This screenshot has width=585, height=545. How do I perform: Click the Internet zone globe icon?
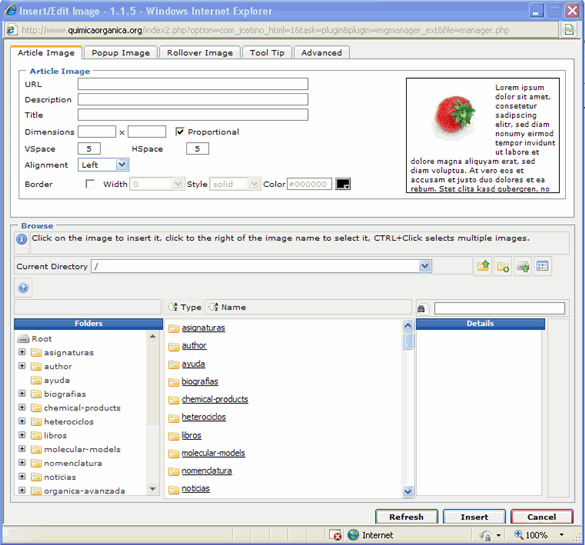click(x=353, y=535)
